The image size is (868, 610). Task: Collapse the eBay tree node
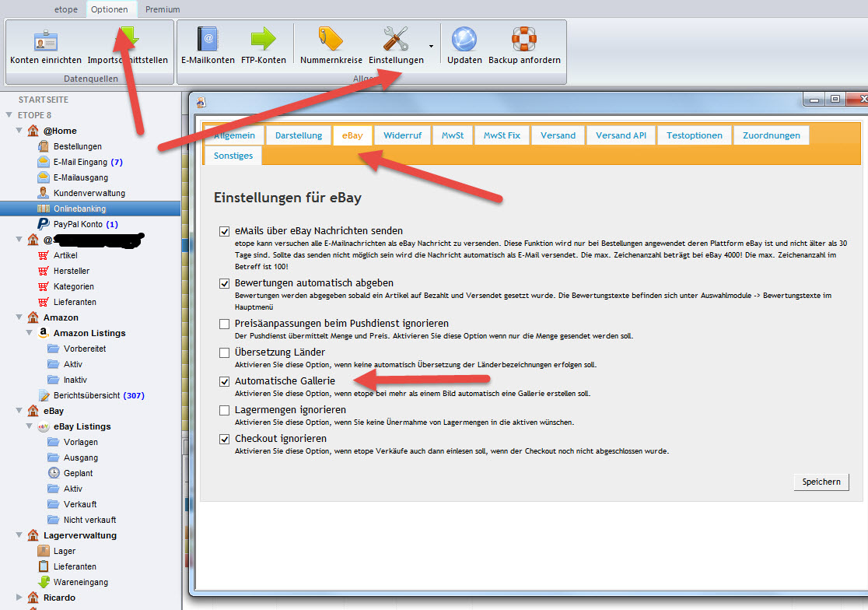tap(19, 410)
